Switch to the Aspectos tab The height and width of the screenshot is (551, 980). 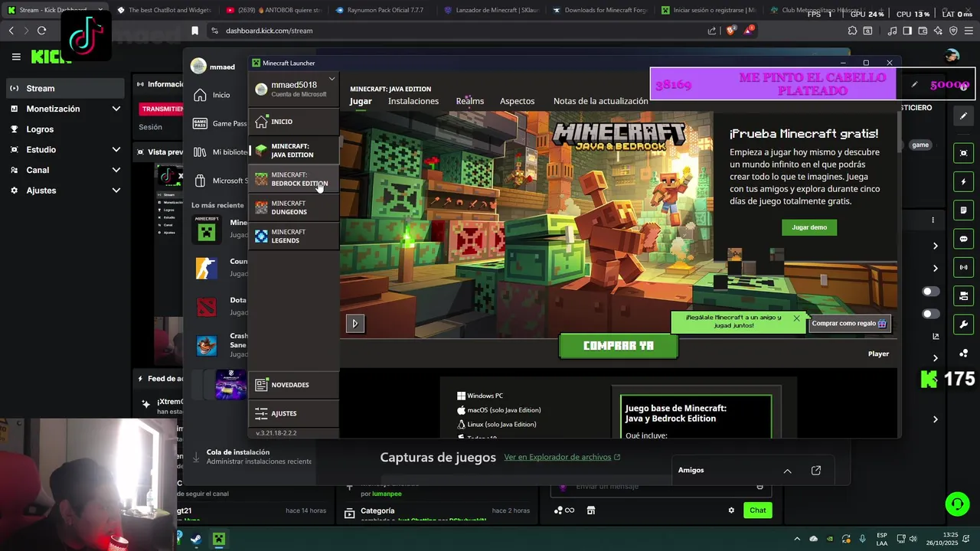[x=517, y=101]
